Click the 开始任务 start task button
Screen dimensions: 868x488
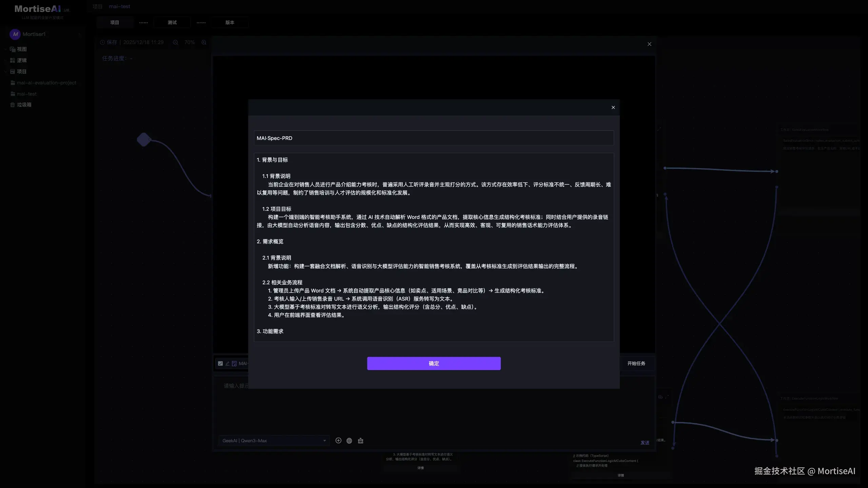pyautogui.click(x=636, y=363)
